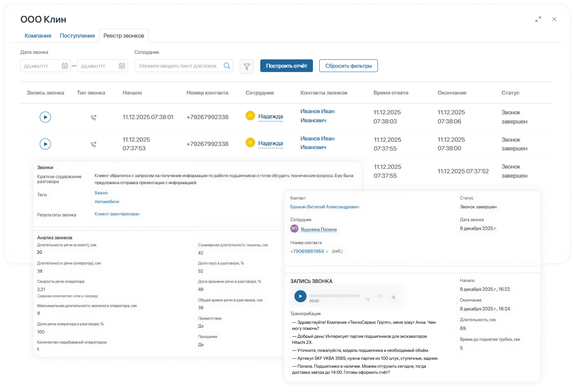Click the Построить отчёт button
The width and height of the screenshot is (574, 392).
(286, 66)
